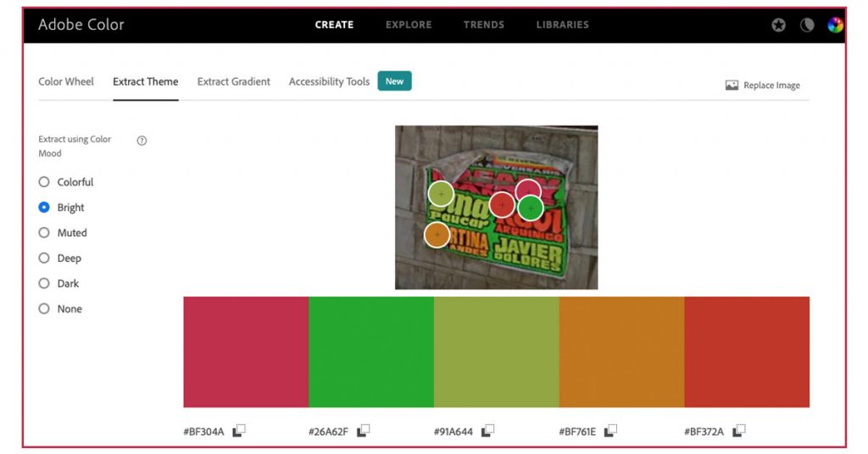This screenshot has height=454, width=868.
Task: Open the CREATE navigation item
Action: click(x=334, y=25)
